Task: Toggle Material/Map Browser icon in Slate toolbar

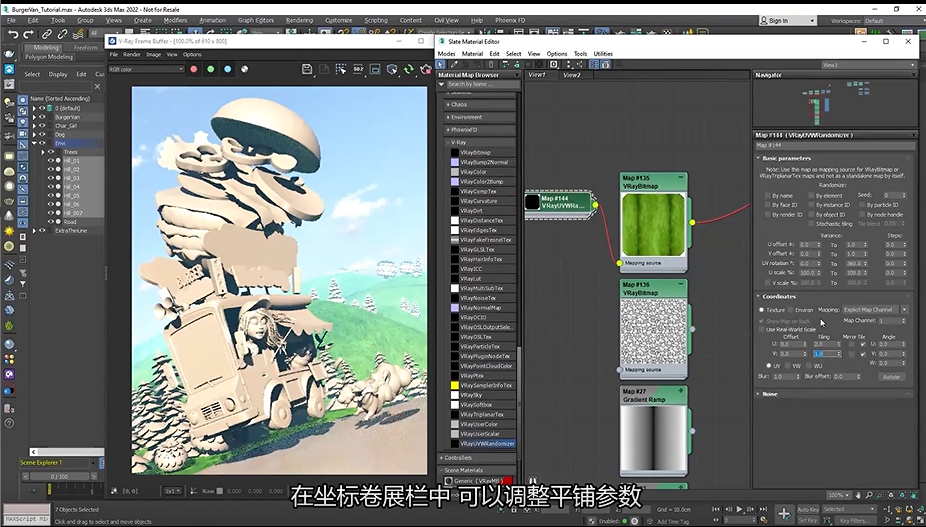Action: (594, 64)
